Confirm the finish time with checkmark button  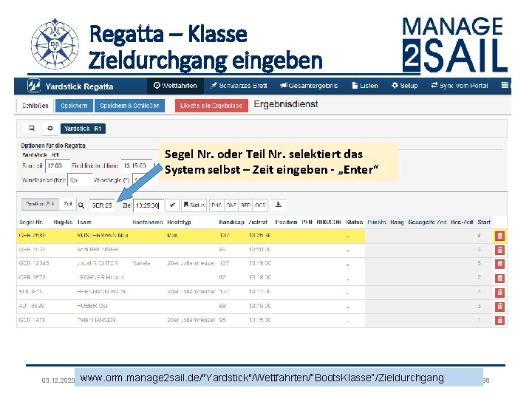172,205
